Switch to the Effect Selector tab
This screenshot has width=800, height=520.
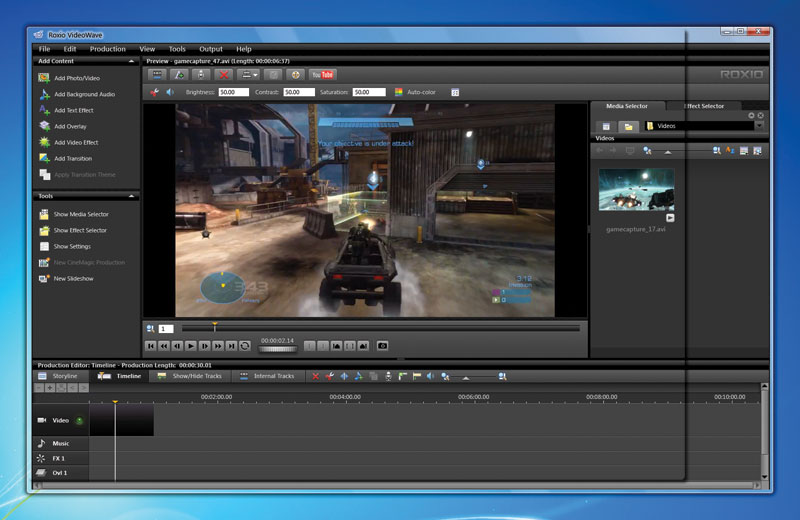tap(705, 106)
